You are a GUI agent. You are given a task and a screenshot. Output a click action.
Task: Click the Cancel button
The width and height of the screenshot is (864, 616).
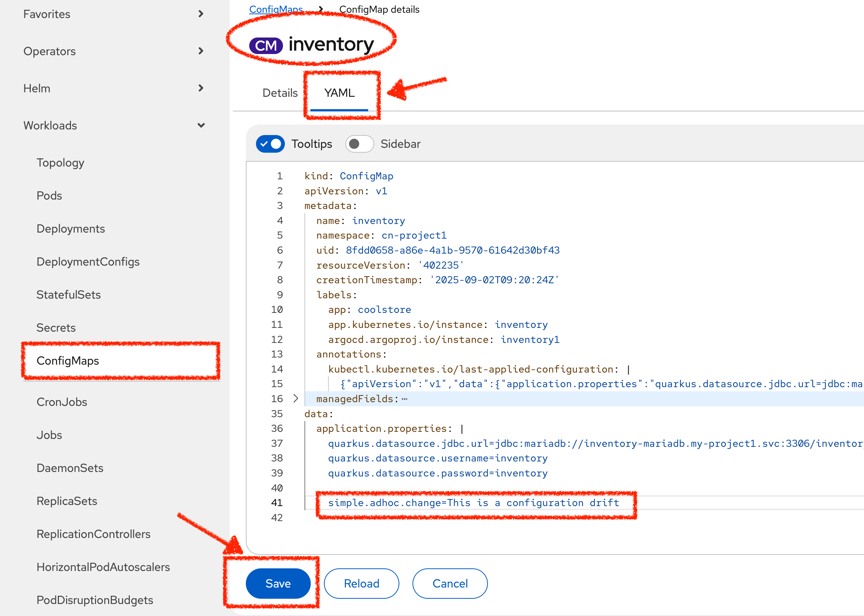point(450,583)
